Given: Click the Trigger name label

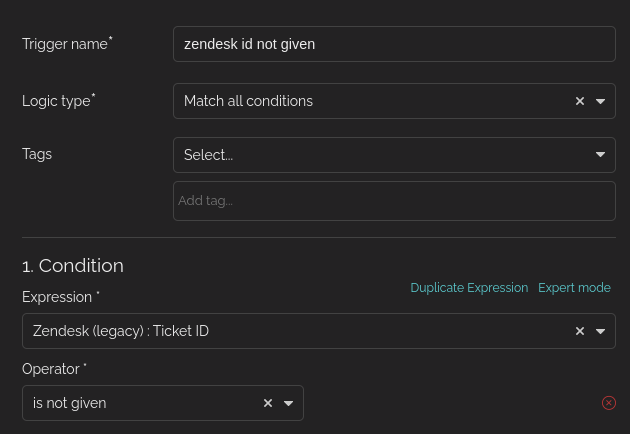Looking at the screenshot, I should pyautogui.click(x=67, y=44).
